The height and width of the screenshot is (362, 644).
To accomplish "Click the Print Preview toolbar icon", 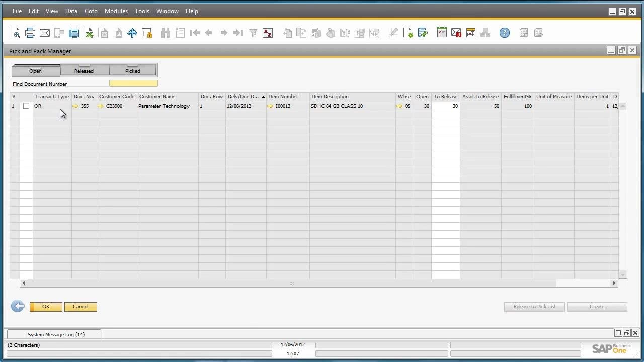I will pyautogui.click(x=15, y=33).
